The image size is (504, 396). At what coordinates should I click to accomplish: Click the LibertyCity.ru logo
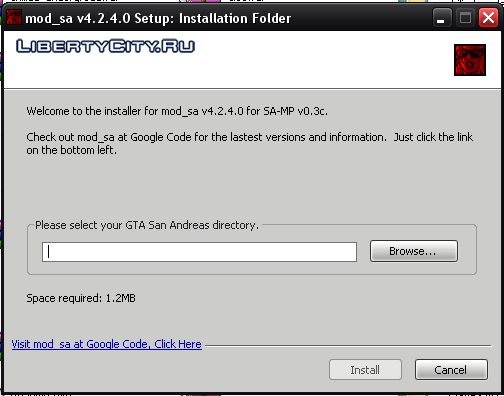(105, 46)
